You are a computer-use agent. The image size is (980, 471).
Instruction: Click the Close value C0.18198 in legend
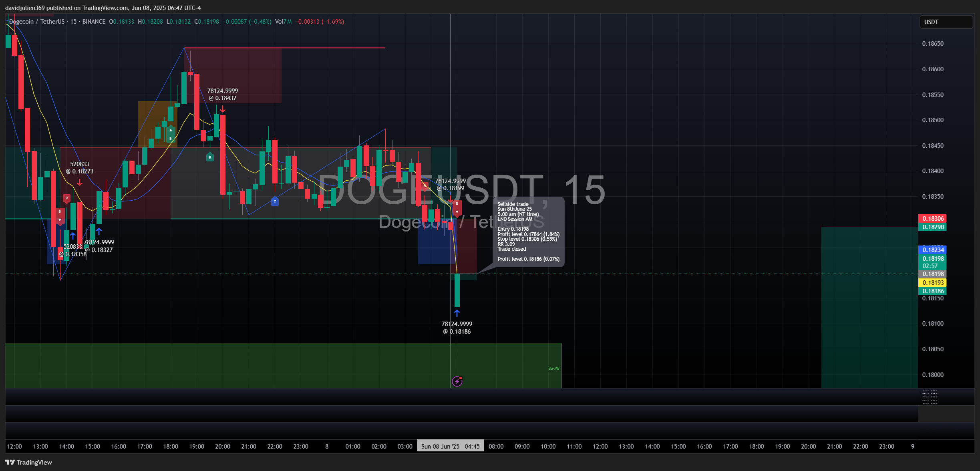click(x=207, y=22)
